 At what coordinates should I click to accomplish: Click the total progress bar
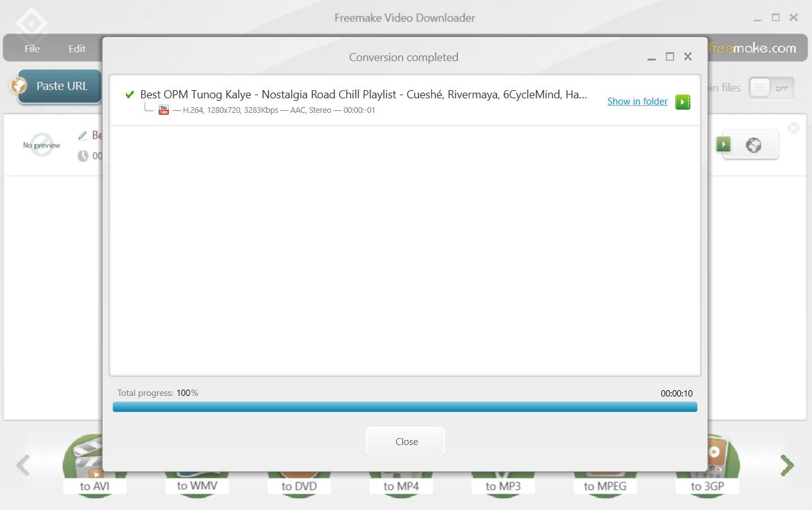(x=405, y=406)
